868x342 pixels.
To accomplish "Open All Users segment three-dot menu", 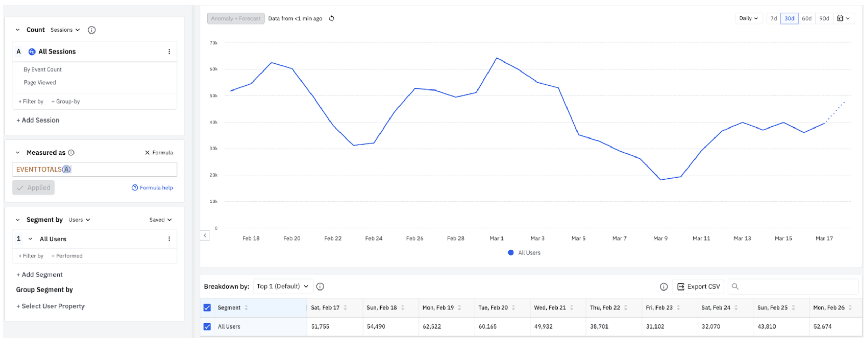I will tap(169, 239).
